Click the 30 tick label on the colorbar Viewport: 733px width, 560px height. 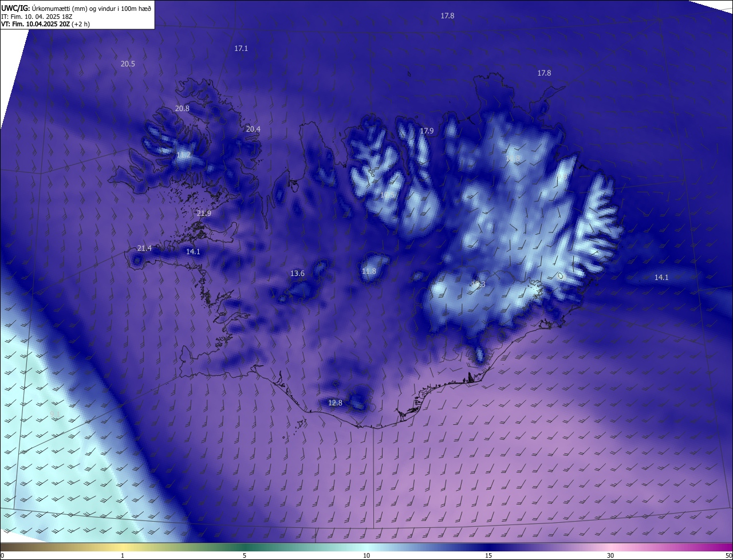coord(610,556)
